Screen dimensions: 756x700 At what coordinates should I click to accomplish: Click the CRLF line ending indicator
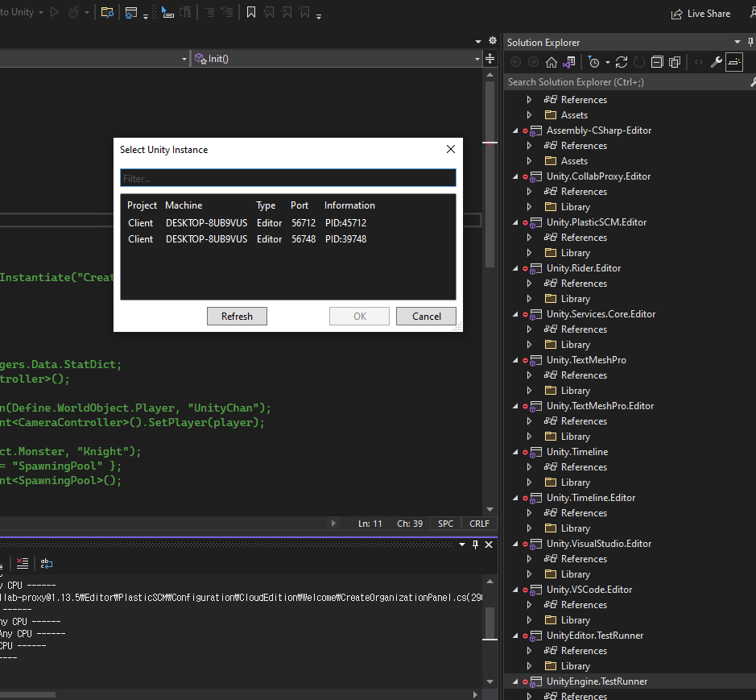click(479, 524)
